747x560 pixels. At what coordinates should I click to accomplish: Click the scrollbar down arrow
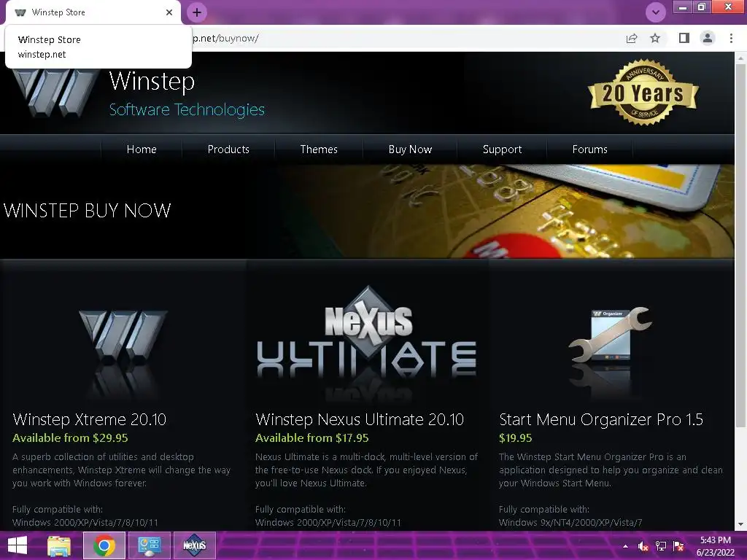point(740,524)
